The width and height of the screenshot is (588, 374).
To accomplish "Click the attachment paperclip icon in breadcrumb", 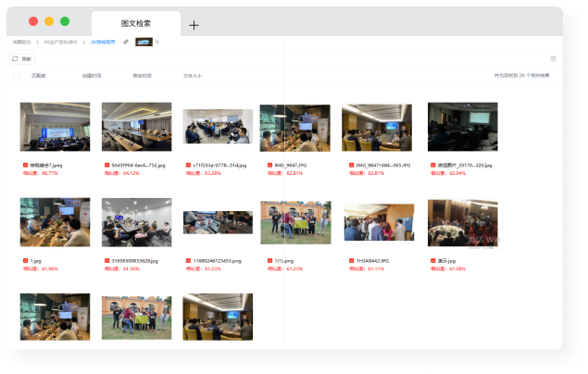I will pos(126,42).
